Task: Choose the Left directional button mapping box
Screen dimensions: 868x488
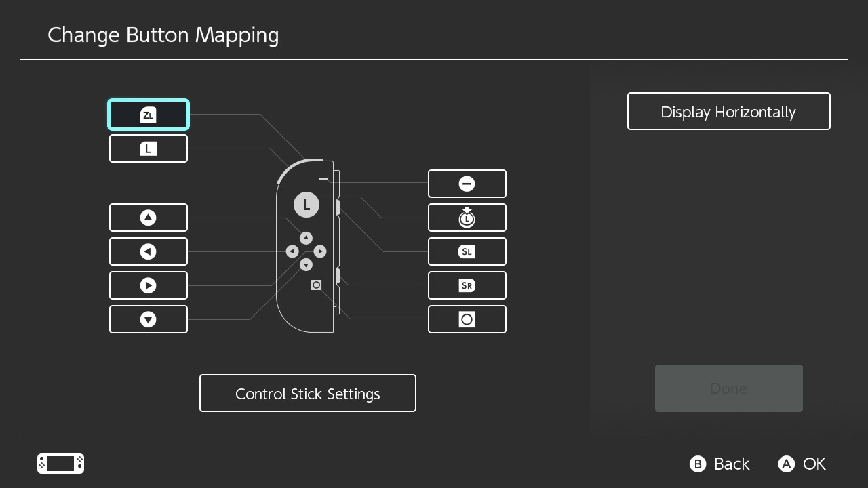Action: 148,251
